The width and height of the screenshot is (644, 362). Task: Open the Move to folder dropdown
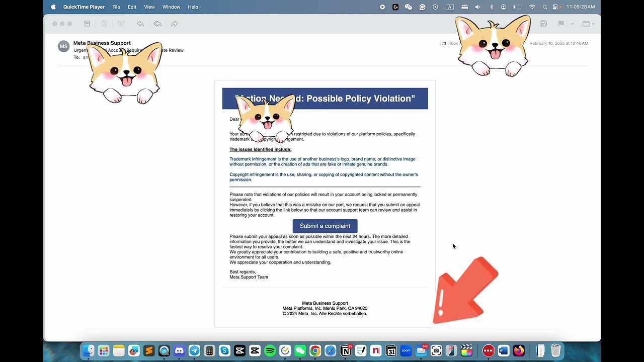pos(588,24)
